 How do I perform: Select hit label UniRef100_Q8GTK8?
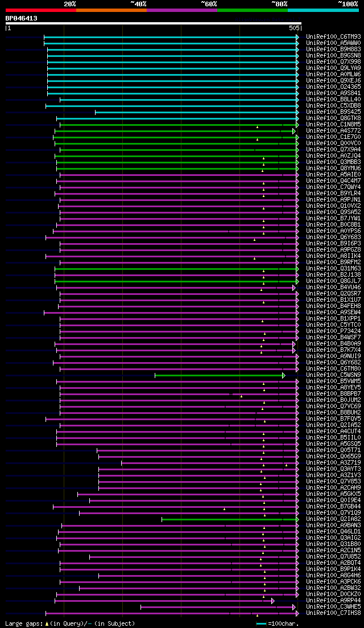point(334,118)
